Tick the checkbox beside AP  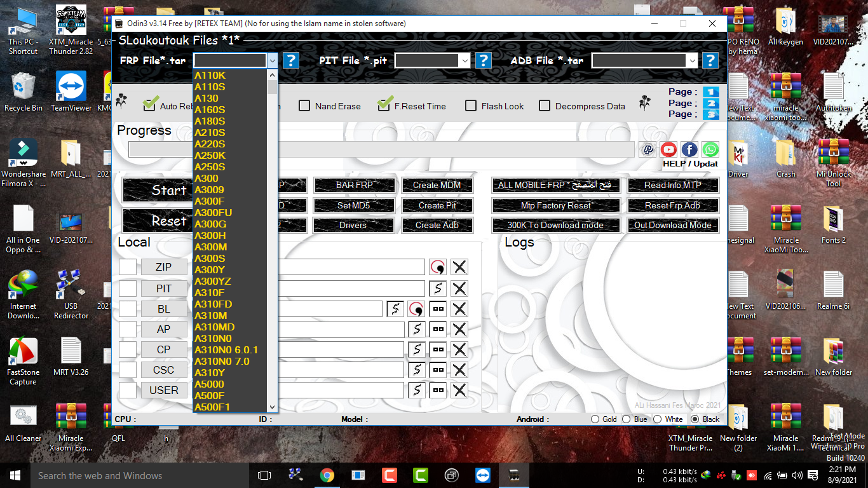128,329
